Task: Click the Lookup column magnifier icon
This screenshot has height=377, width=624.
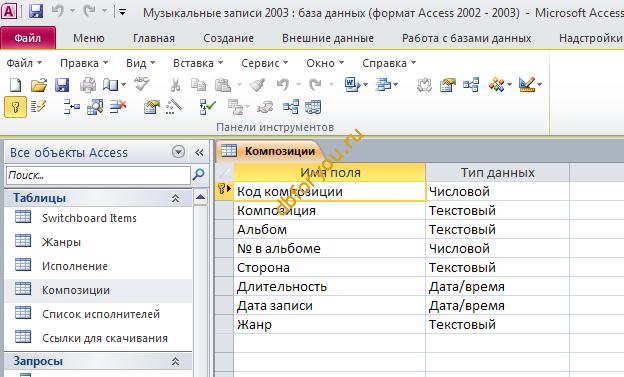Action: [x=95, y=107]
